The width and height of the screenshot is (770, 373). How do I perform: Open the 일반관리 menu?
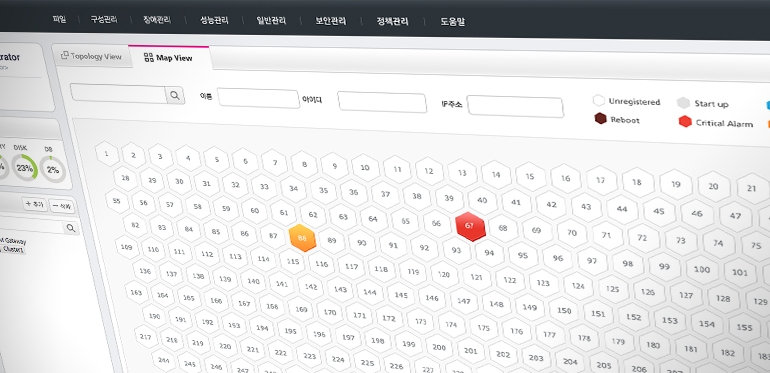271,21
